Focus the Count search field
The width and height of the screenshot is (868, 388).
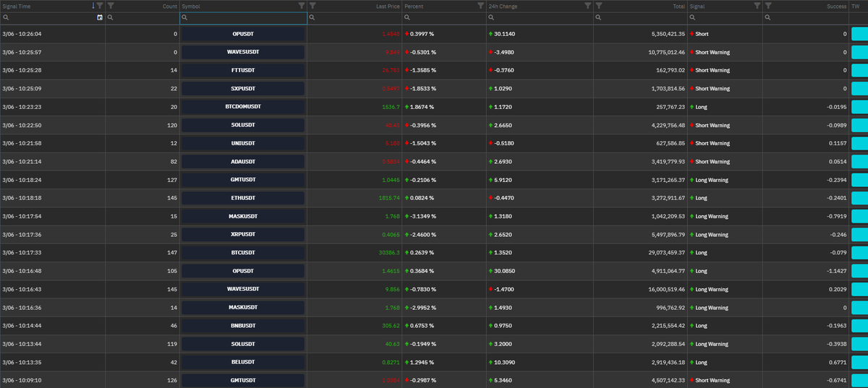coord(142,17)
